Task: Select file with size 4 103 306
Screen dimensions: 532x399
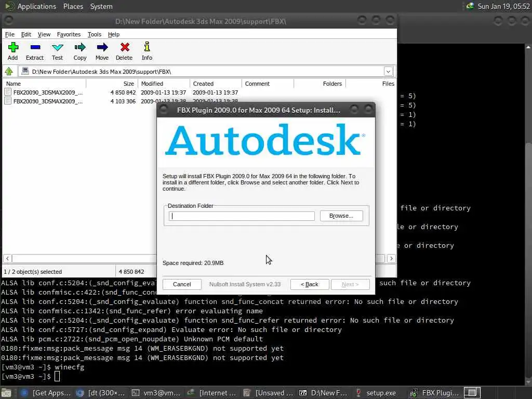Action: [x=123, y=101]
